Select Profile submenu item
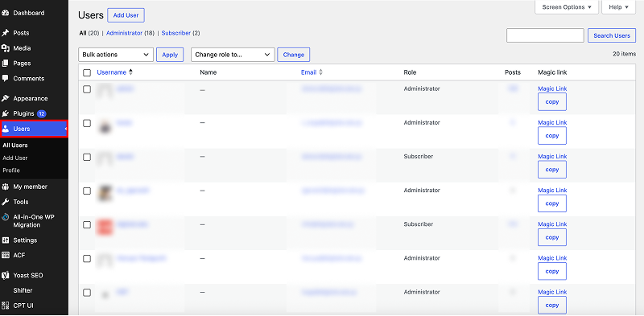This screenshot has width=644, height=316. 11,170
